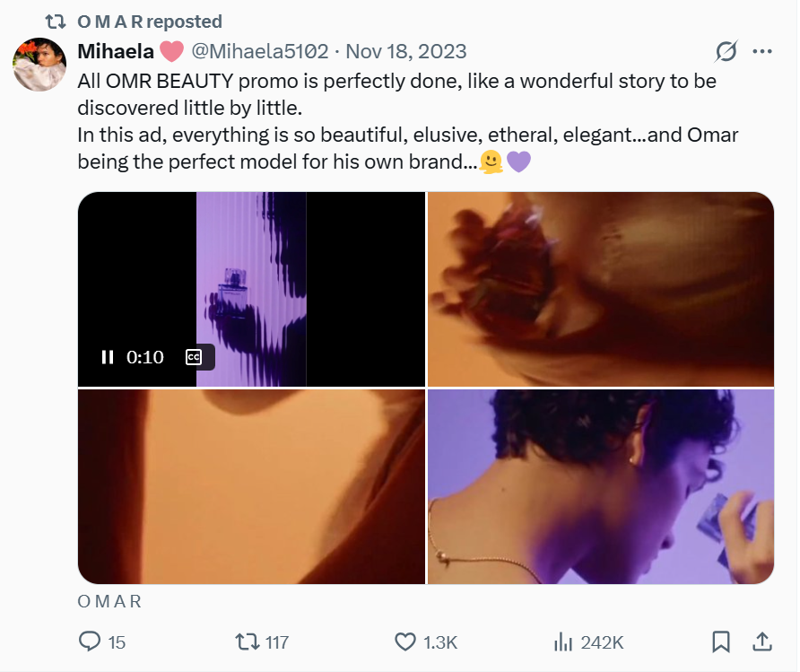
Task: Open the bottom-right purple portrait image
Action: coord(600,486)
